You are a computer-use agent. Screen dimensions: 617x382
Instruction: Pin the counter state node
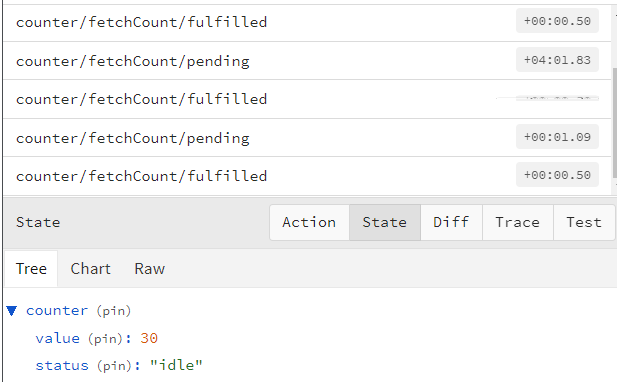tap(114, 311)
